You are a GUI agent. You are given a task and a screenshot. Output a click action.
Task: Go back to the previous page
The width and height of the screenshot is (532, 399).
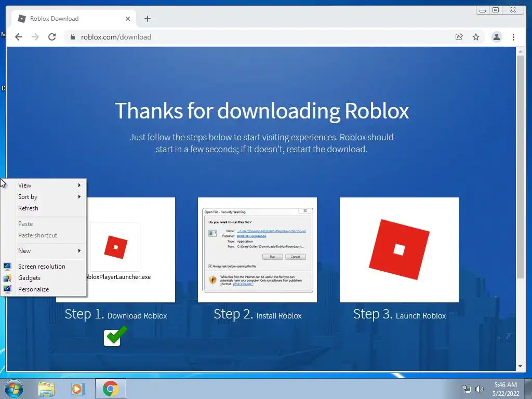pos(19,37)
